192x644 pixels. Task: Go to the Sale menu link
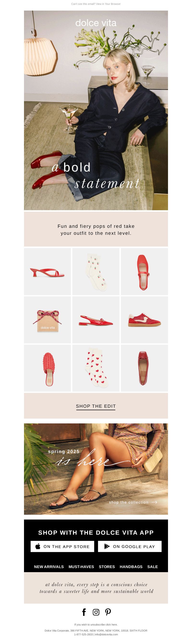coord(153,567)
